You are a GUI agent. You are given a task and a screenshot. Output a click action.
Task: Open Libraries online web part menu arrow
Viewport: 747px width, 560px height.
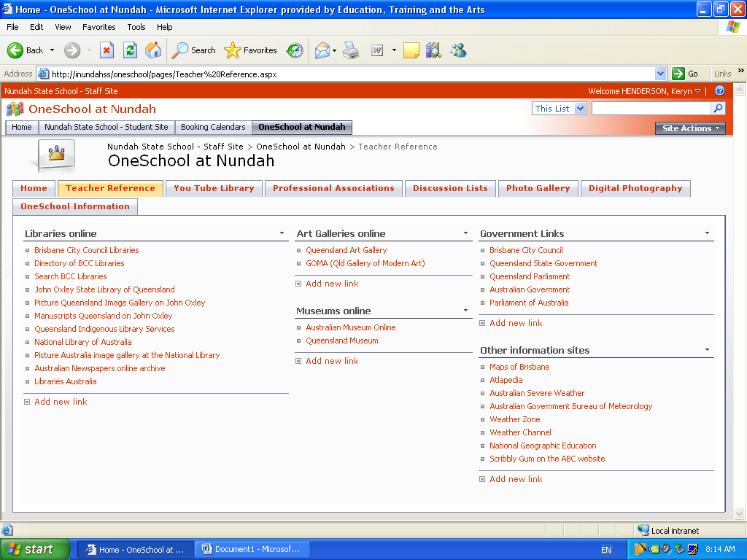[282, 233]
